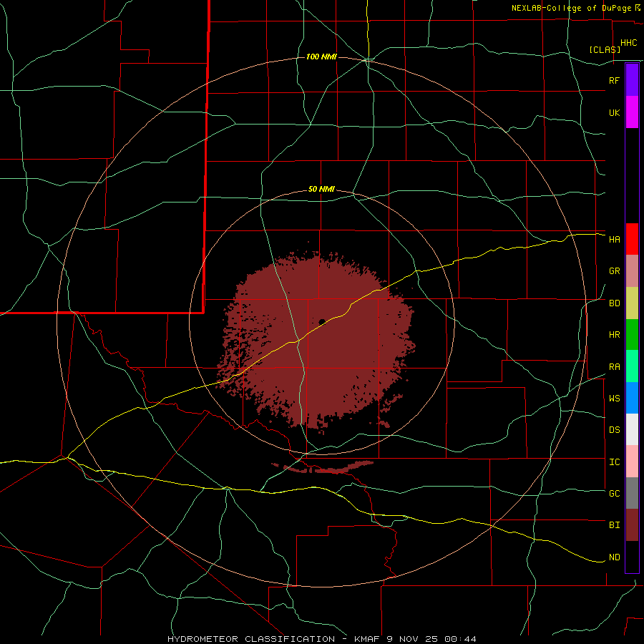Click the DS white legend swatch
644x644 pixels.
pyautogui.click(x=632, y=429)
